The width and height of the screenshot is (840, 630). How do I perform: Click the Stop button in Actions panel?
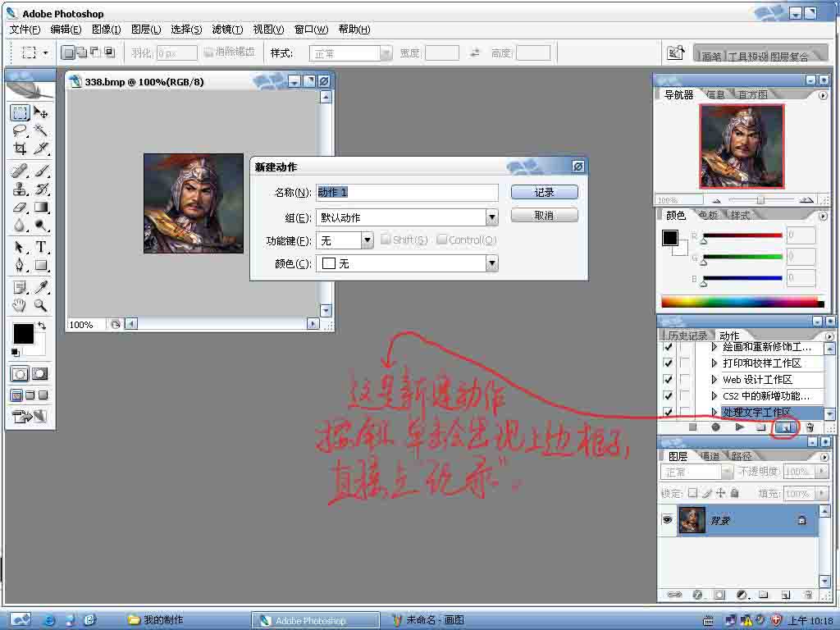(x=692, y=427)
